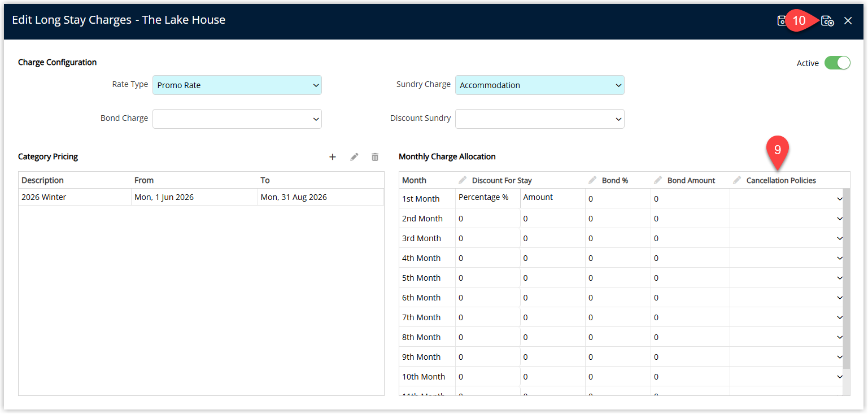868x414 pixels.
Task: Click the 8th Month Bond Amount cell
Action: tap(690, 337)
